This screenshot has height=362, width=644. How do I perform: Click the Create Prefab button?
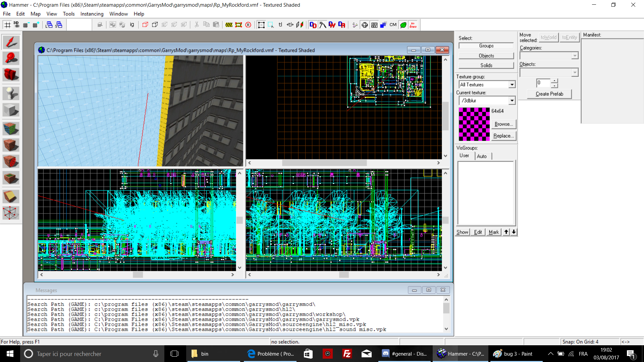(549, 94)
